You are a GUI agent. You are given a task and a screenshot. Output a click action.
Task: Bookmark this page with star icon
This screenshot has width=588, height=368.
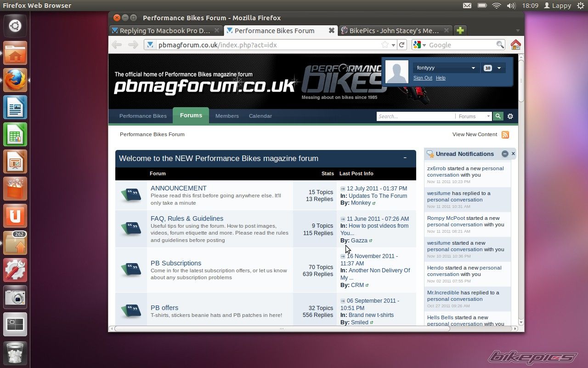[x=385, y=45]
